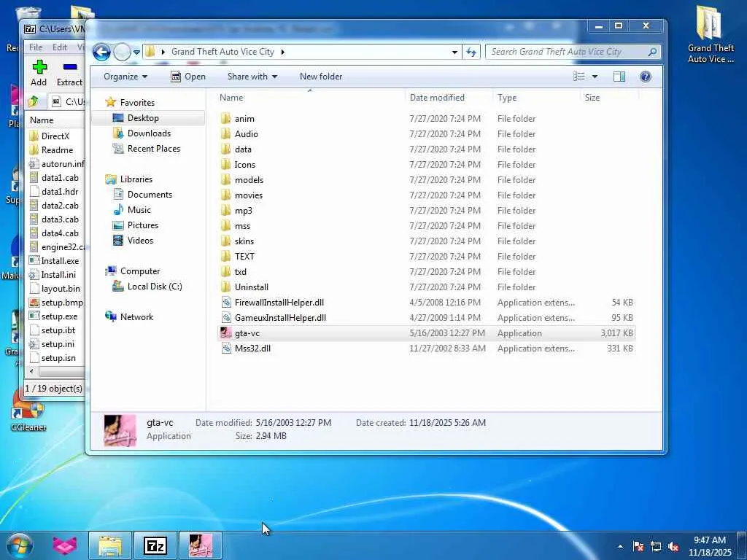Click the muted volume tray icon
This screenshot has height=560, width=747.
pyautogui.click(x=673, y=547)
